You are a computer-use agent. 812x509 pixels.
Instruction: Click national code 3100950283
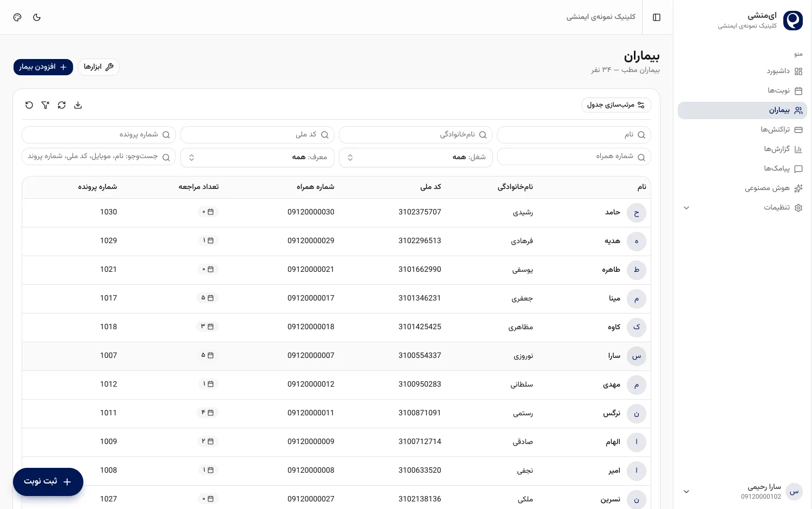point(420,384)
